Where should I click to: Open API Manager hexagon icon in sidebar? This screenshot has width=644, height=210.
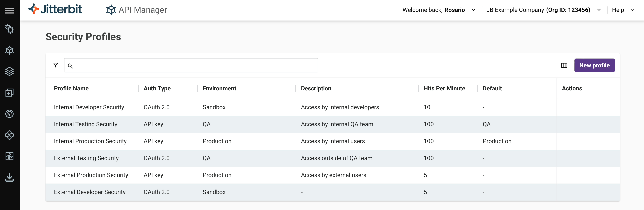point(9,50)
